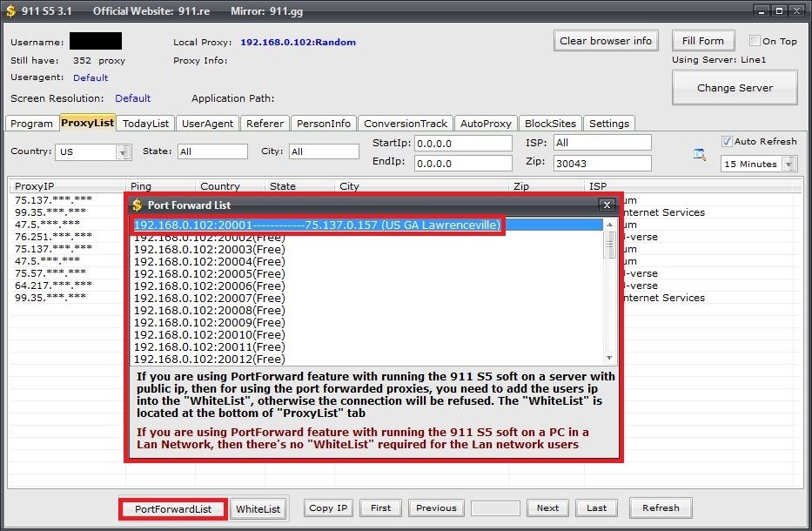Select the 192.168.0.102:20011(Free) entry

[x=368, y=346]
